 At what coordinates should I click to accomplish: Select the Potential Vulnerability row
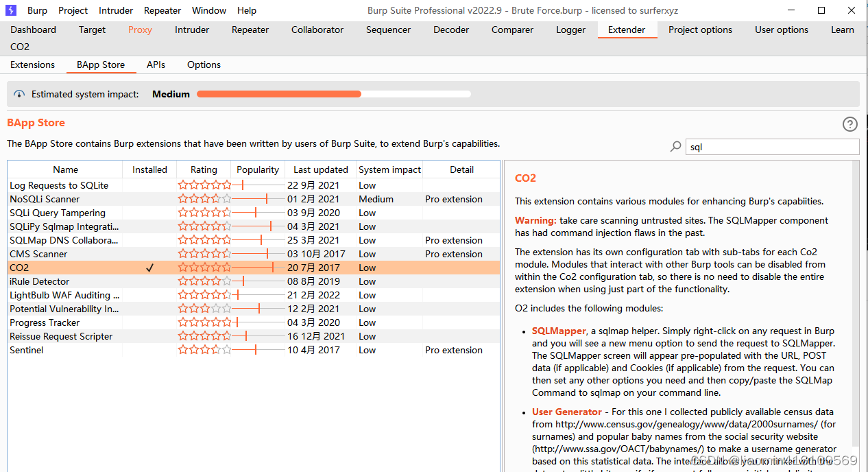254,309
